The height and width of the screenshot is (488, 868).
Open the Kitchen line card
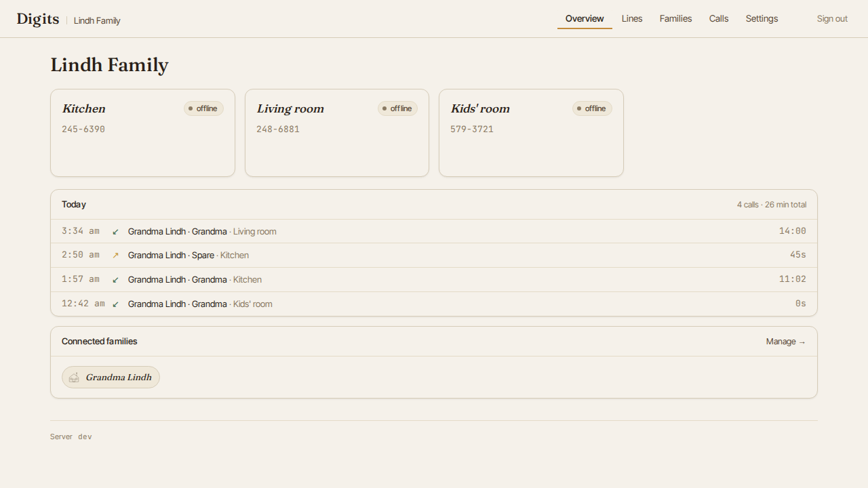[142, 133]
